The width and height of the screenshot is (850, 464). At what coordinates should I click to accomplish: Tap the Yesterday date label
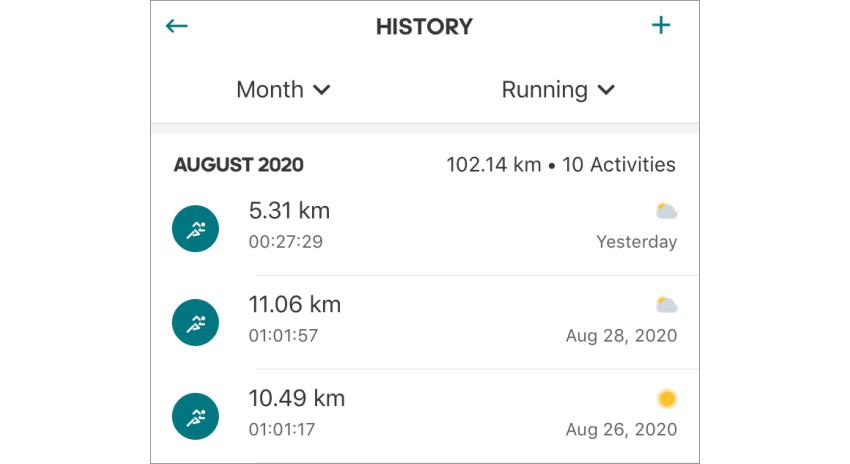636,242
